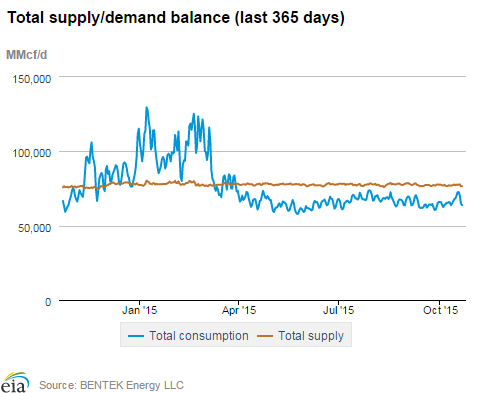Click the 'Source: BENTEK Energy LLC' text
The image size is (477, 393).
(111, 385)
